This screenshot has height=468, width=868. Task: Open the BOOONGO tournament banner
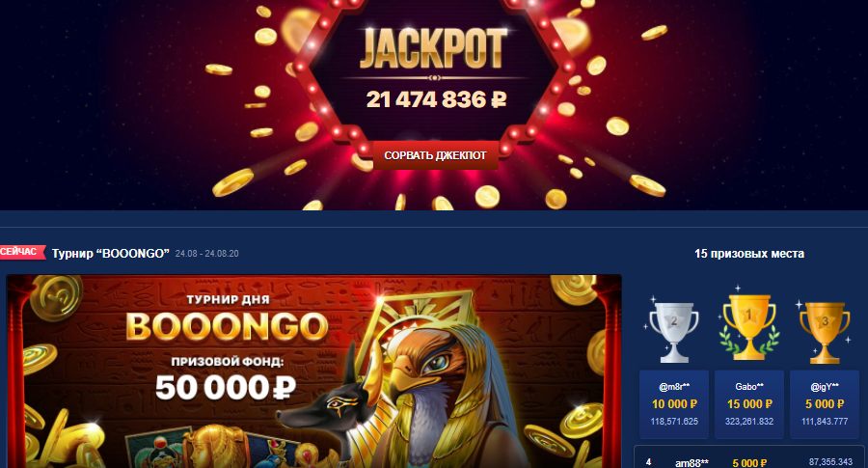(x=313, y=372)
